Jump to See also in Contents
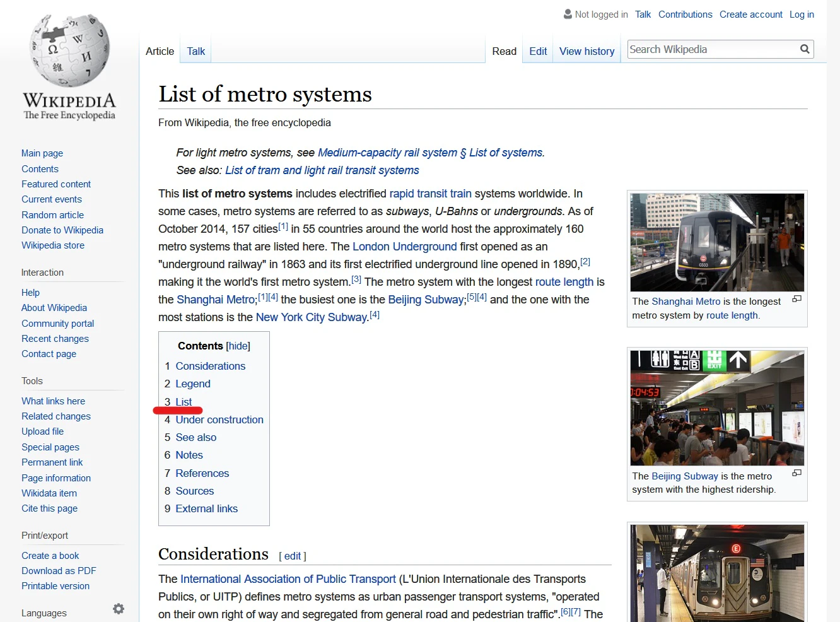 pyautogui.click(x=195, y=437)
